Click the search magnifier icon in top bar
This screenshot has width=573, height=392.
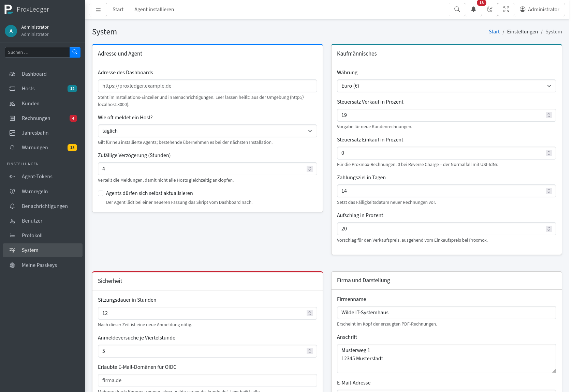(457, 10)
